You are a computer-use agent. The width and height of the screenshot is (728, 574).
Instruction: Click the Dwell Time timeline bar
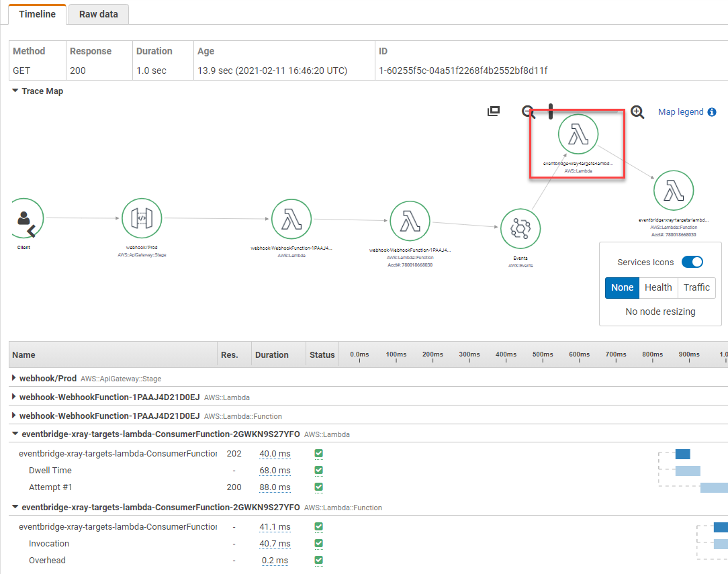point(688,471)
